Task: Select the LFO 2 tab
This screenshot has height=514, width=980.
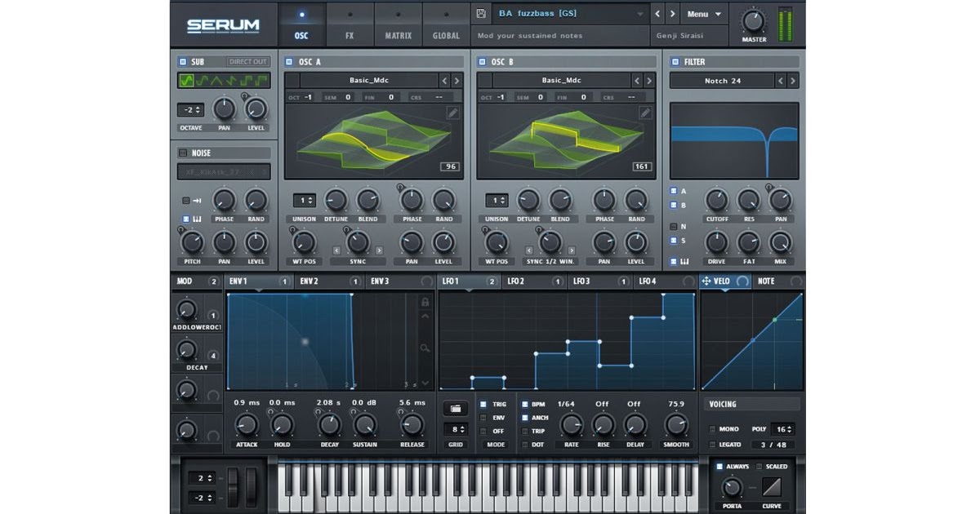Action: pos(535,281)
